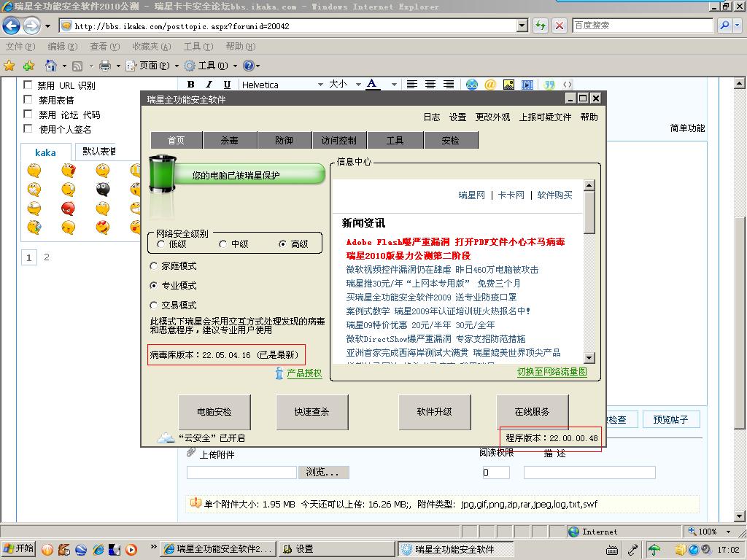The image size is (747, 560).
Task: Click 浏览... file upload button
Action: 323,472
